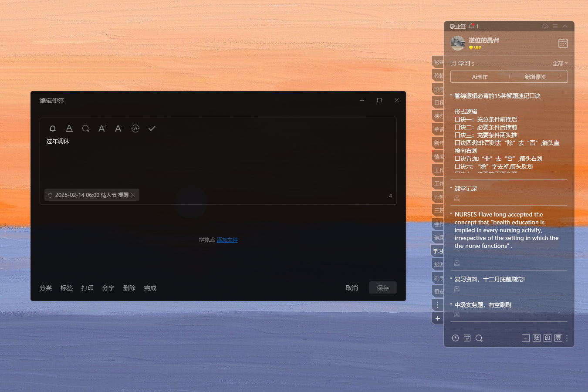Screen dimensions: 588x392
Task: Click the bell reminder icon in editor toolbar
Action: click(x=53, y=128)
